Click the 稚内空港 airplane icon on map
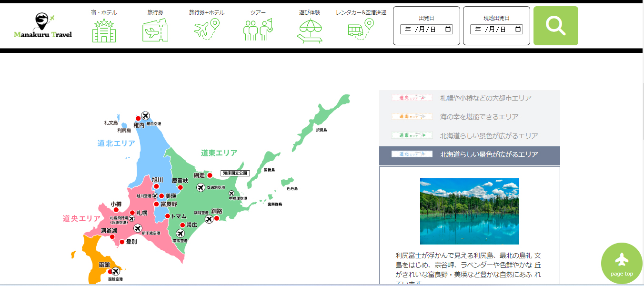Image resolution: width=644 pixels, height=286 pixels. click(x=145, y=115)
